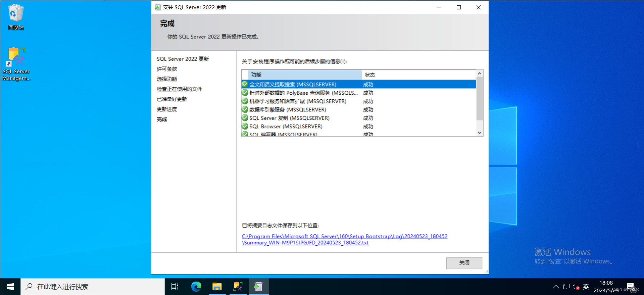Click 成功 status of SQL Browser row

(x=368, y=126)
